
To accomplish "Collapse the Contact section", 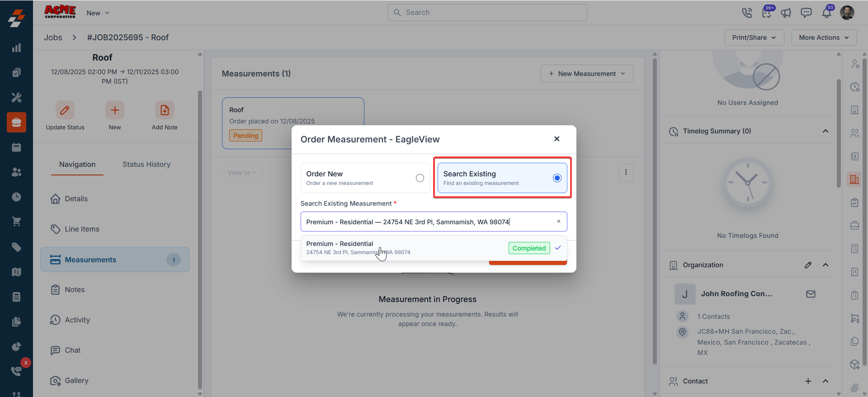I will 826,381.
